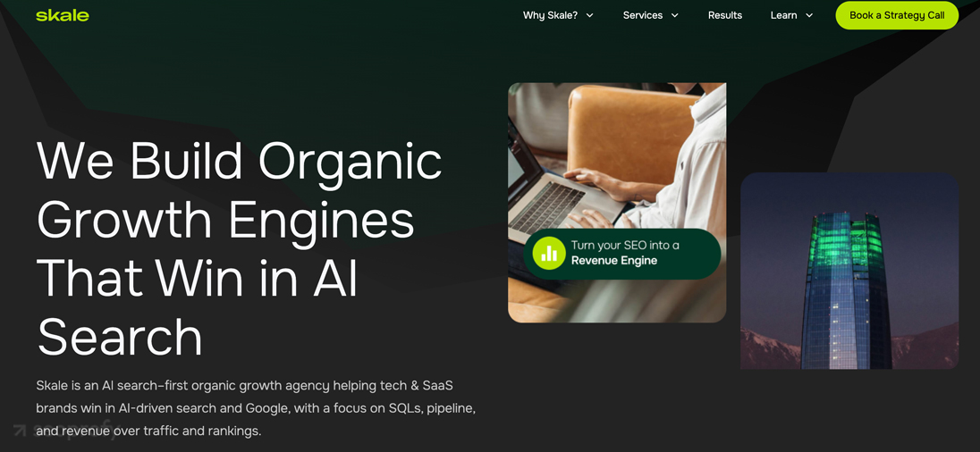Open the laptop and leather chair photo

pyautogui.click(x=617, y=203)
